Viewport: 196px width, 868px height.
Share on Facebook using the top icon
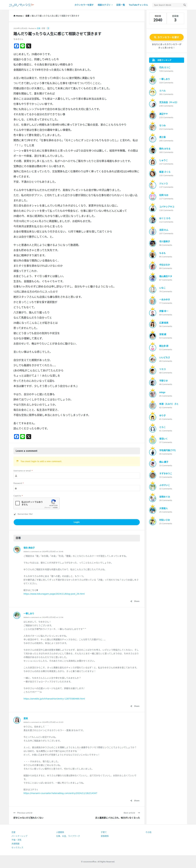point(16,46)
